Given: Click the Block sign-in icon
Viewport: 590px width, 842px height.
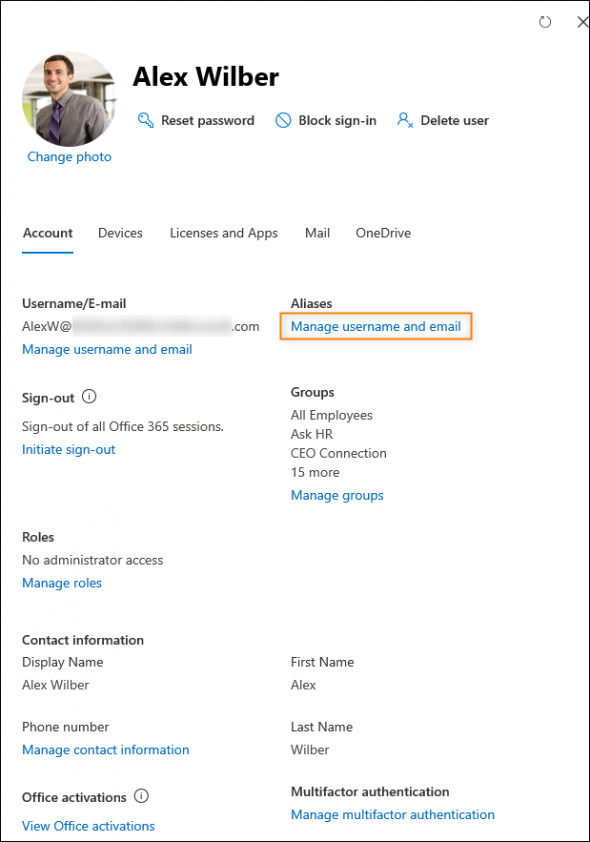Looking at the screenshot, I should 283,120.
